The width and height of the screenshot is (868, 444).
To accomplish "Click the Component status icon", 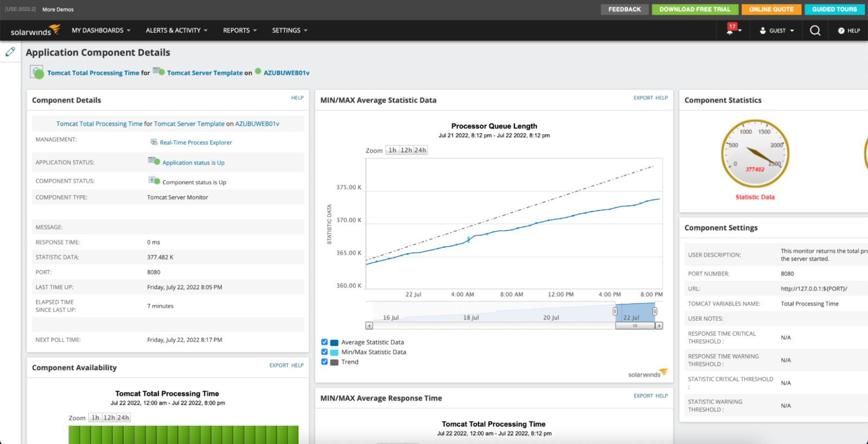I will pyautogui.click(x=154, y=181).
